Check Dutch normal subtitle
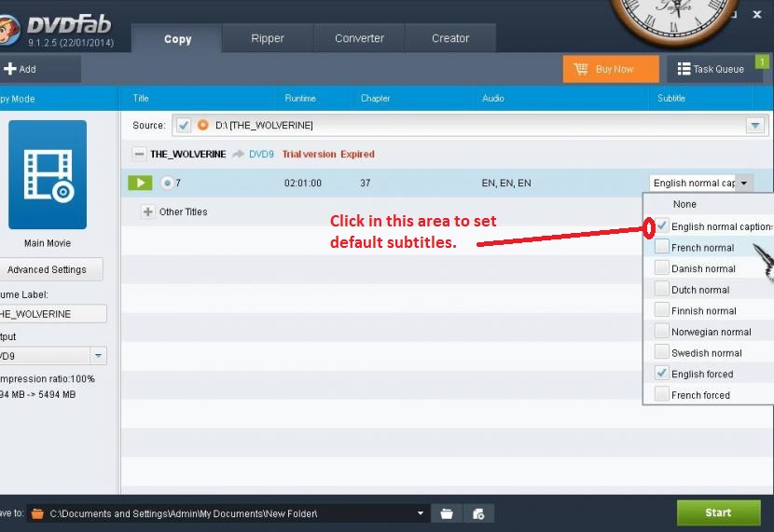Screen dimensions: 774x532 pyautogui.click(x=661, y=289)
